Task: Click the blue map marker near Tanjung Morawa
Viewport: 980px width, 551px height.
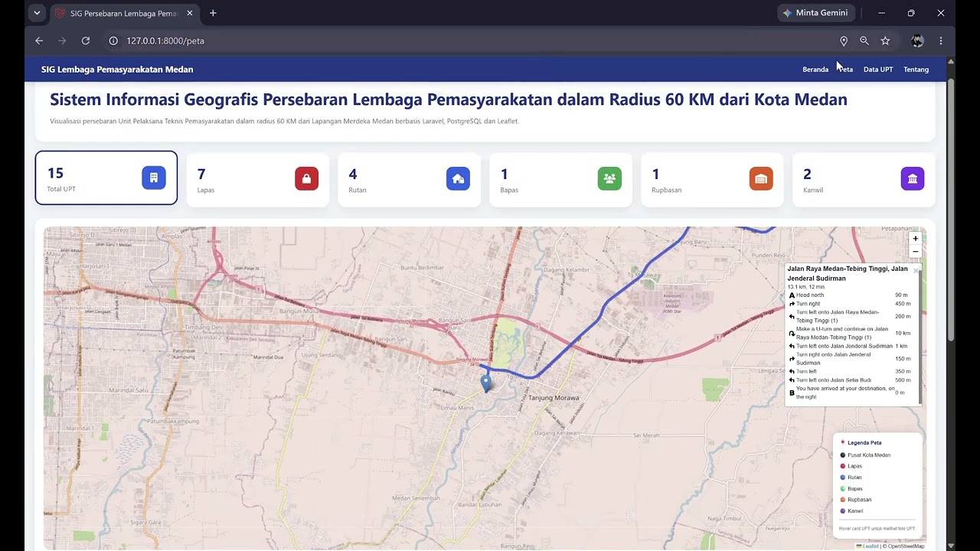Action: pos(485,383)
